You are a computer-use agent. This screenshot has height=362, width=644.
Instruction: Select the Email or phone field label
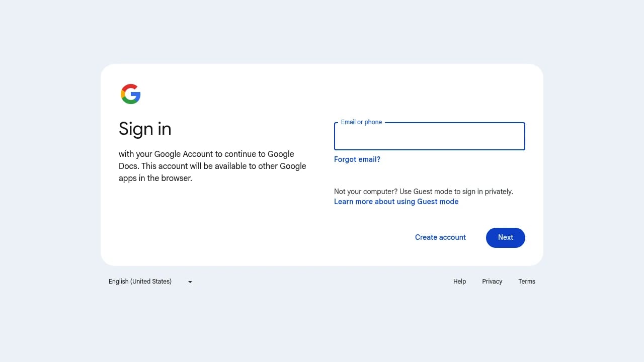click(x=361, y=122)
